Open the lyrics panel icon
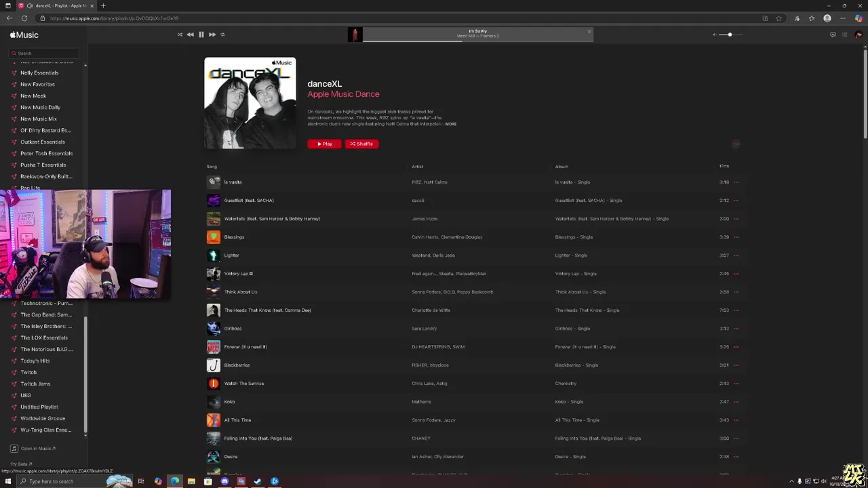 coord(833,35)
